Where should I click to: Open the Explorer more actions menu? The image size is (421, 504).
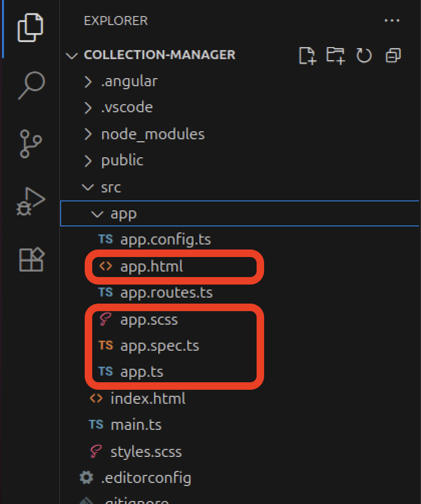(x=392, y=21)
